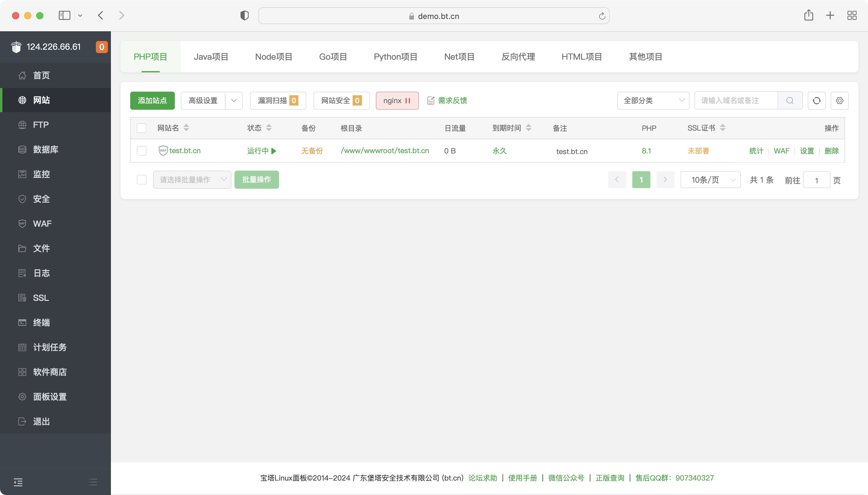Open the 全部分类 category dropdown
This screenshot has width=868, height=495.
653,100
